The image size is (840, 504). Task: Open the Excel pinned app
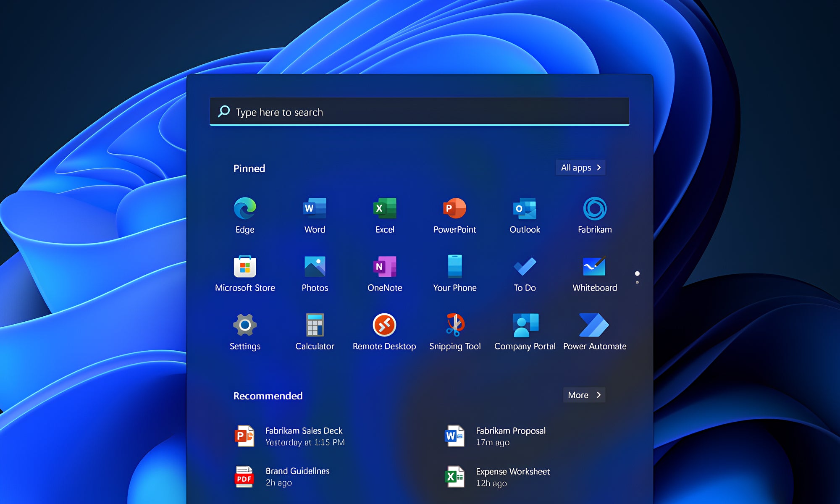(x=385, y=209)
